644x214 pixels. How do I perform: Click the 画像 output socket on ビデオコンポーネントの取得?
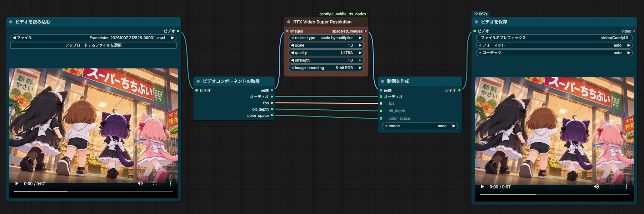tap(272, 90)
